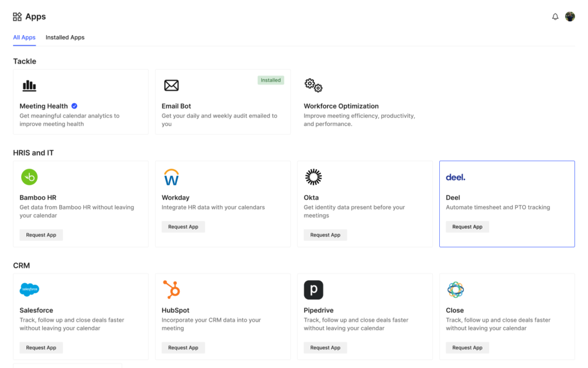Screen dimensions: 588x368
Task: Click the Bamboo HR title
Action: 38,197
